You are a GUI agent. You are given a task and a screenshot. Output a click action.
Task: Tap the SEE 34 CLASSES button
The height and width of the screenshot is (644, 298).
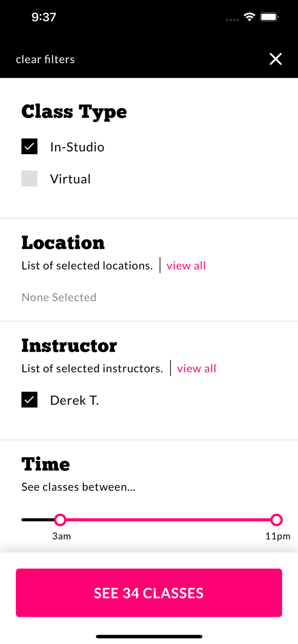coord(149,593)
